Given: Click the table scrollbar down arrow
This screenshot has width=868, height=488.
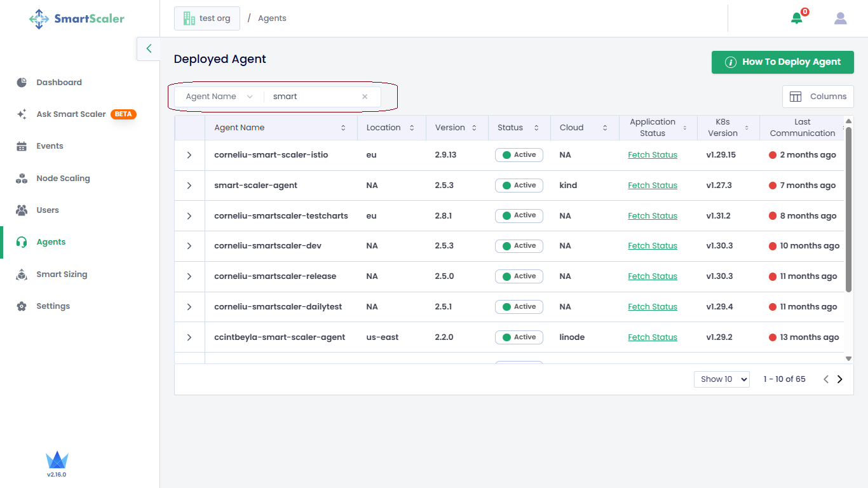Looking at the screenshot, I should click(848, 358).
